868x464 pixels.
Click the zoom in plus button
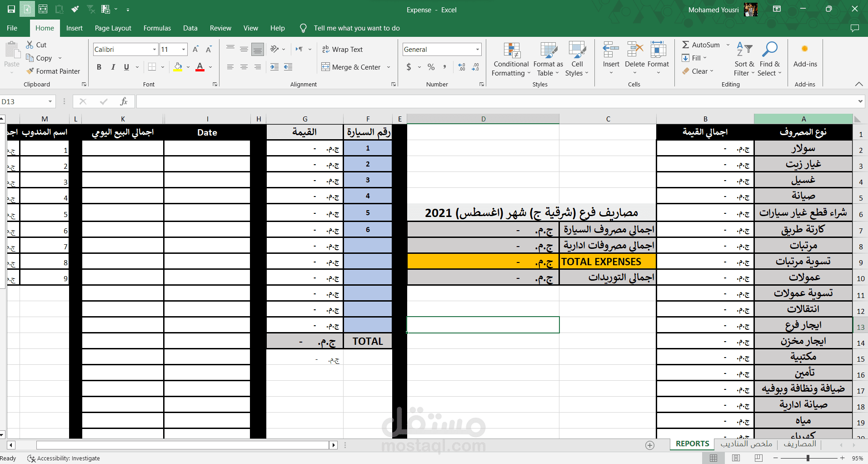click(842, 458)
